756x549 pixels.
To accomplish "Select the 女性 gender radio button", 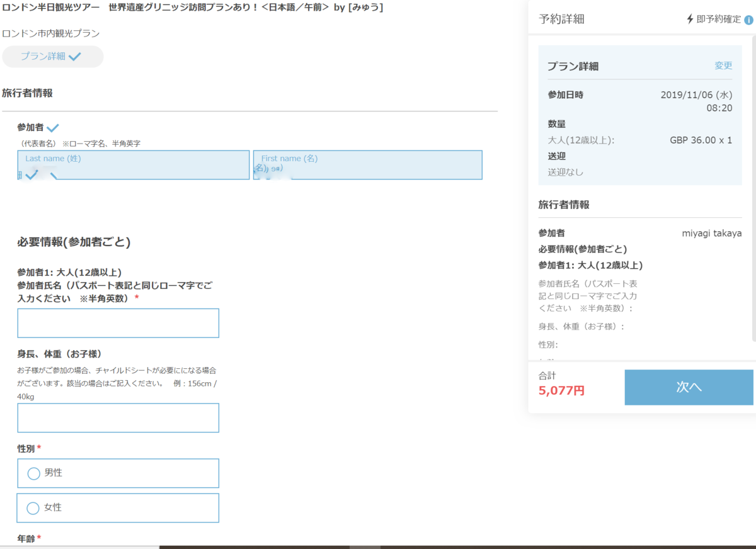I will [x=33, y=507].
